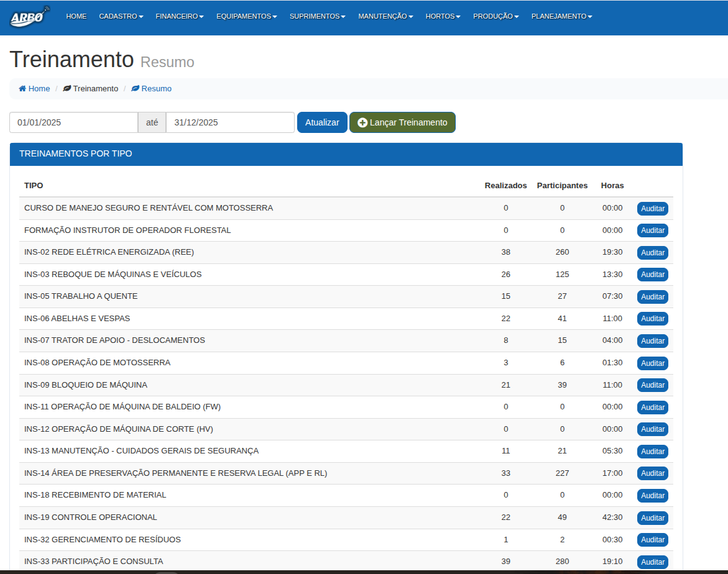Image resolution: width=728 pixels, height=574 pixels.
Task: Click the icon beside Treinamento in breadcrumb
Action: coord(67,88)
